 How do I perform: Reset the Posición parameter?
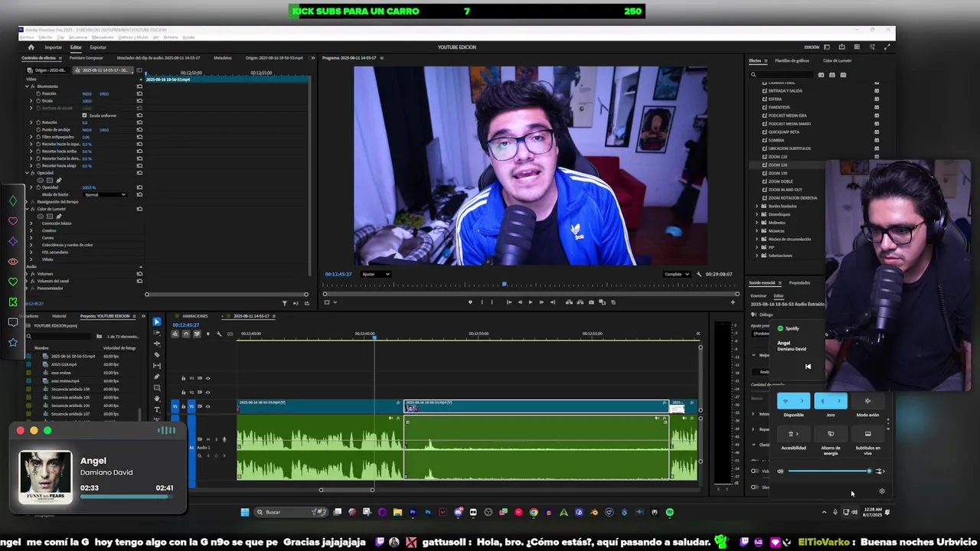click(139, 93)
